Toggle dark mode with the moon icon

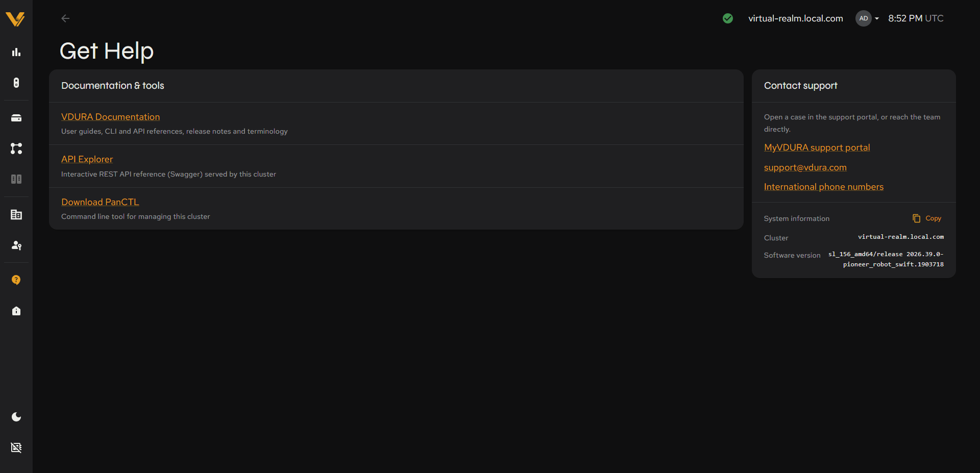(16, 417)
